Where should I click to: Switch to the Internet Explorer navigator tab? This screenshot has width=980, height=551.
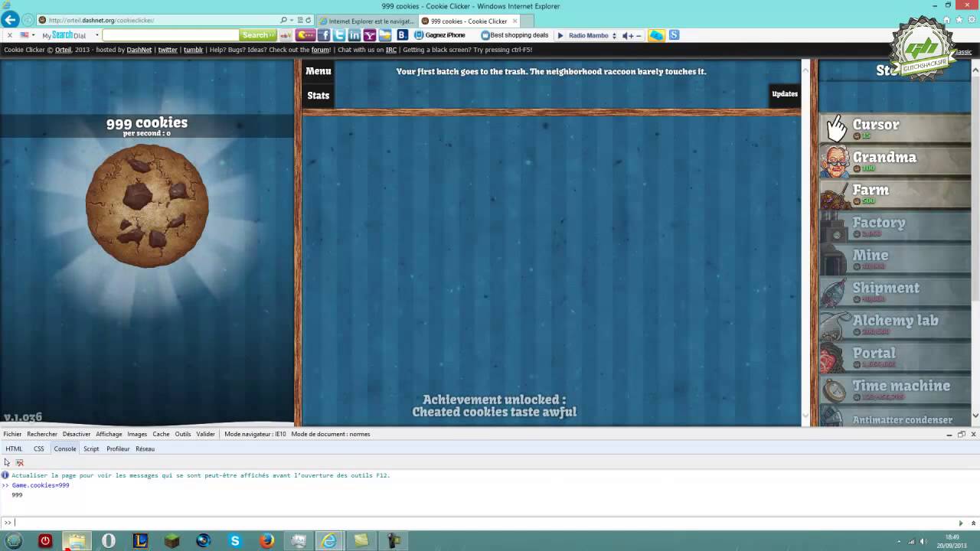point(367,21)
